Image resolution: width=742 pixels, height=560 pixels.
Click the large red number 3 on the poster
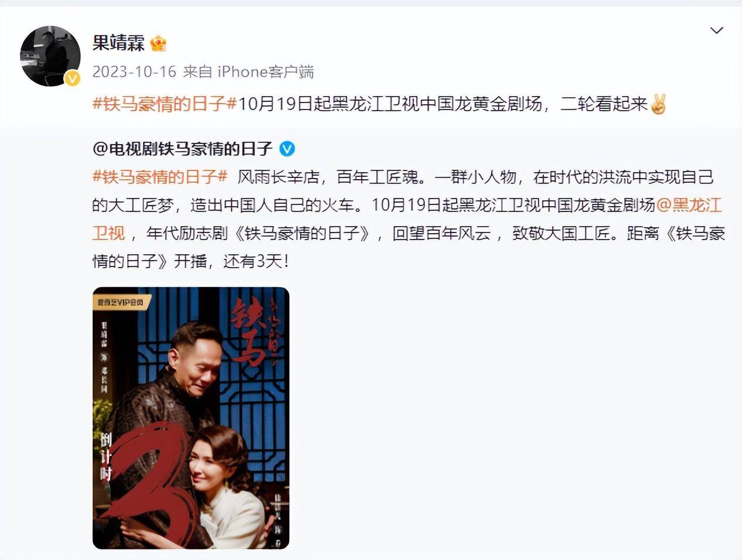pos(156,483)
